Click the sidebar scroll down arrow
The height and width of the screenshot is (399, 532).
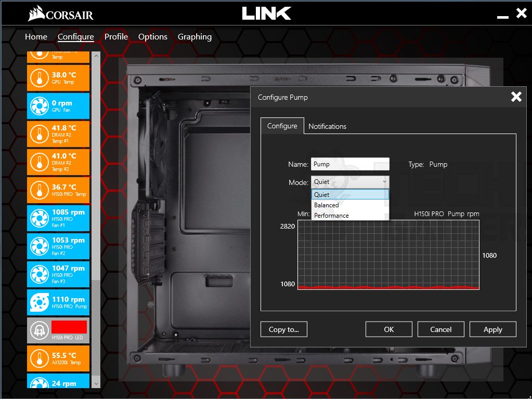pos(96,384)
